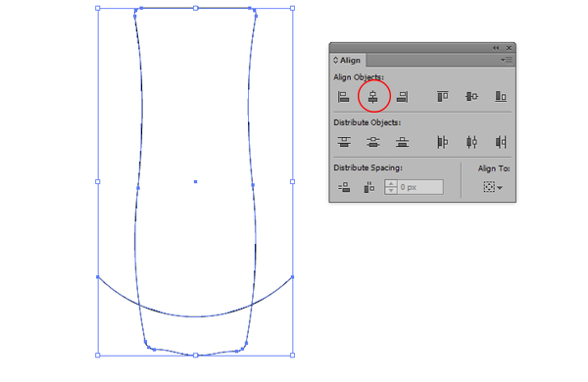Open the Align panel options menu
The width and height of the screenshot is (588, 382).
(x=507, y=60)
